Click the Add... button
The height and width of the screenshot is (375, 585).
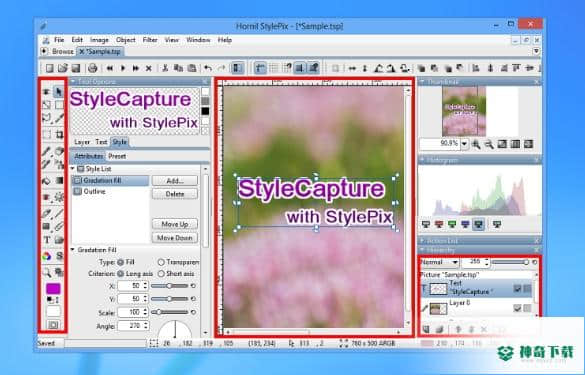pyautogui.click(x=175, y=181)
